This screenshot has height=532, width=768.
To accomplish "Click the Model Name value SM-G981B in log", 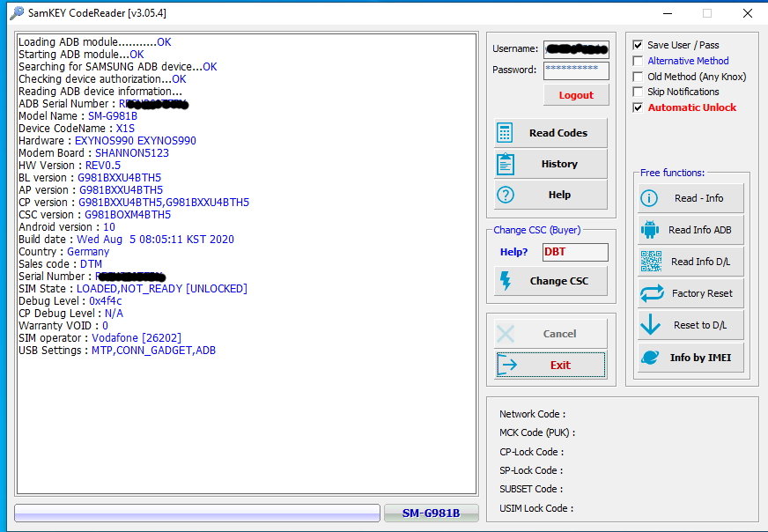I will 113,116.
